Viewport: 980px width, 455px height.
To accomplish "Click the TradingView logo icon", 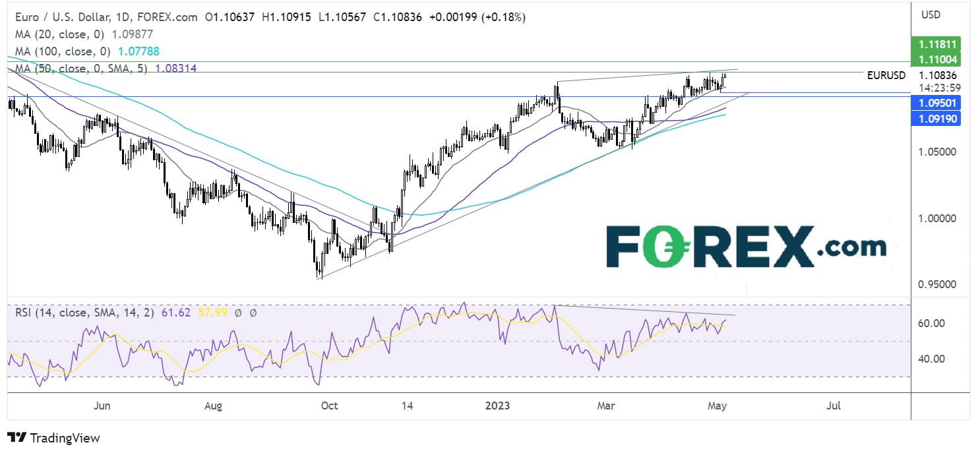I will [16, 438].
